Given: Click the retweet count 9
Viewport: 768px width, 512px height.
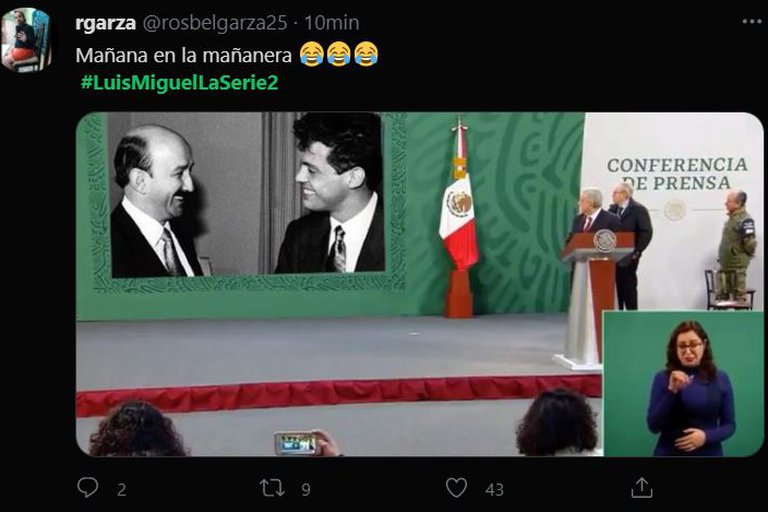Looking at the screenshot, I should pos(306,489).
